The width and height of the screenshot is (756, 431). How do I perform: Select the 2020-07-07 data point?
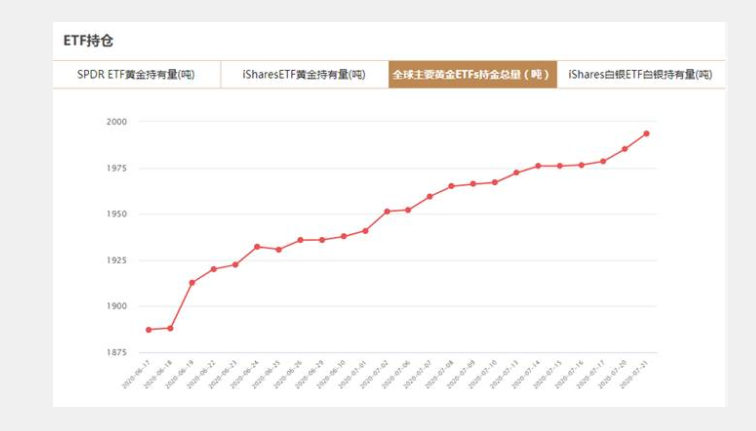pyautogui.click(x=430, y=196)
